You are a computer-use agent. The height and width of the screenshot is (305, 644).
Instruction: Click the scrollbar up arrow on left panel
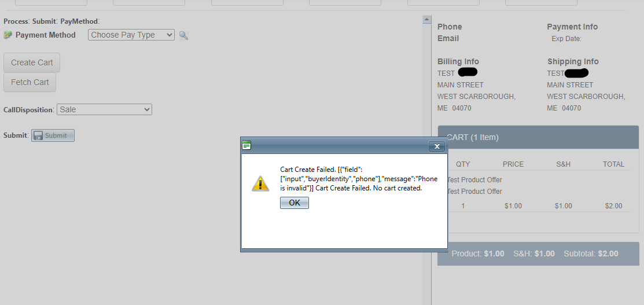tap(427, 20)
